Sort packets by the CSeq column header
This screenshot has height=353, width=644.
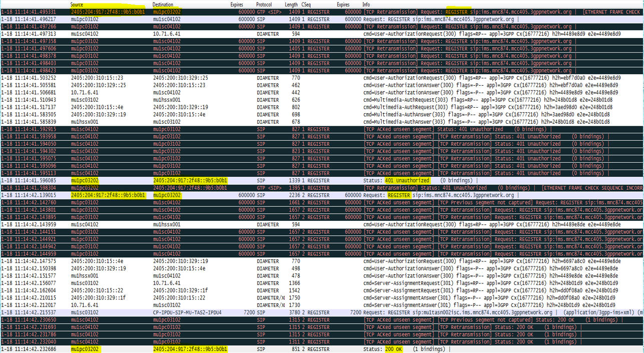click(307, 4)
